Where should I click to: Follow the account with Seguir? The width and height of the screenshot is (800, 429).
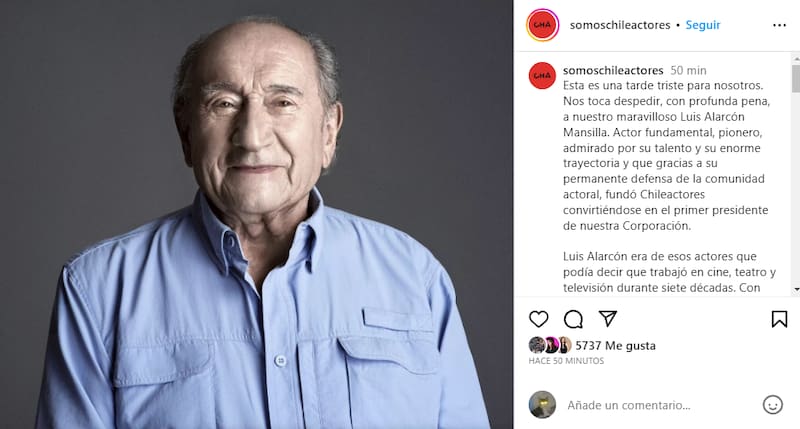click(703, 25)
